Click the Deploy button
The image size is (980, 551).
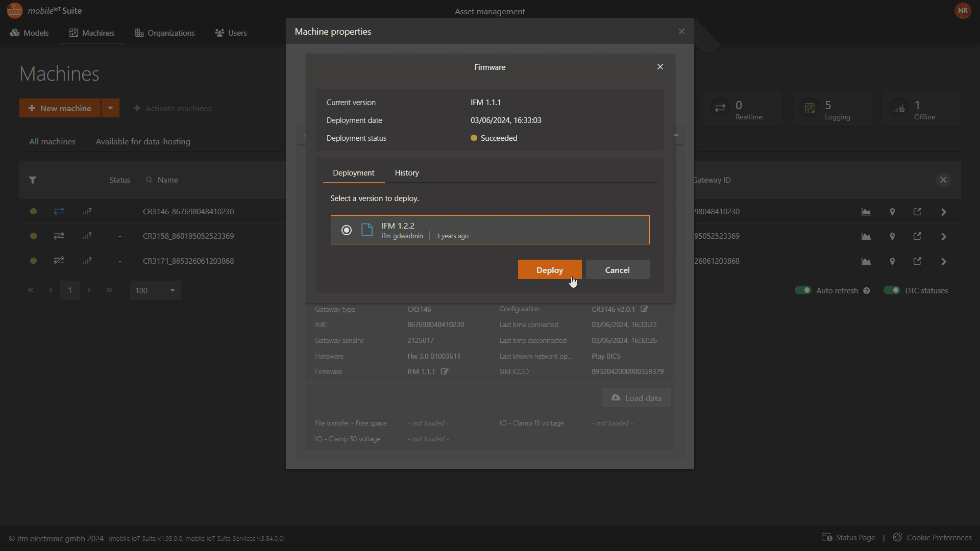[549, 270]
